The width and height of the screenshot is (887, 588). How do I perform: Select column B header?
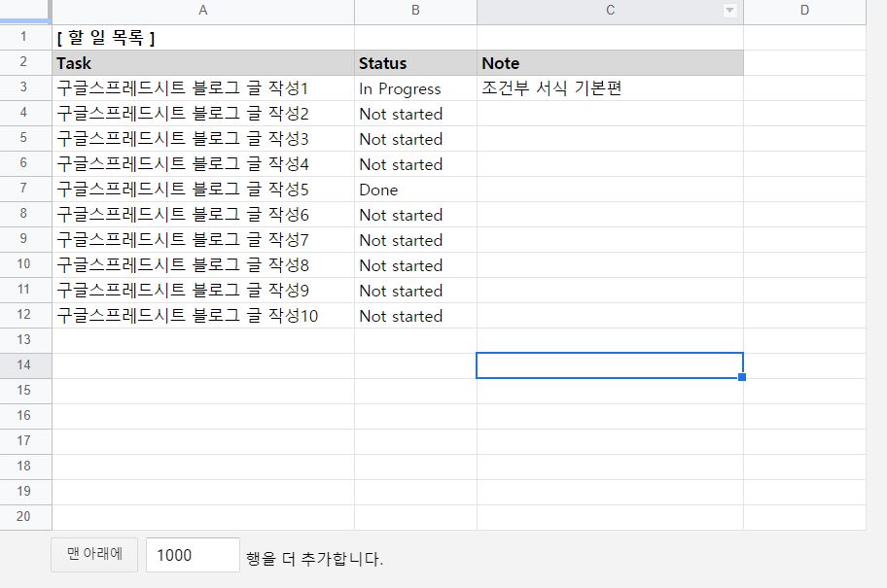(416, 10)
